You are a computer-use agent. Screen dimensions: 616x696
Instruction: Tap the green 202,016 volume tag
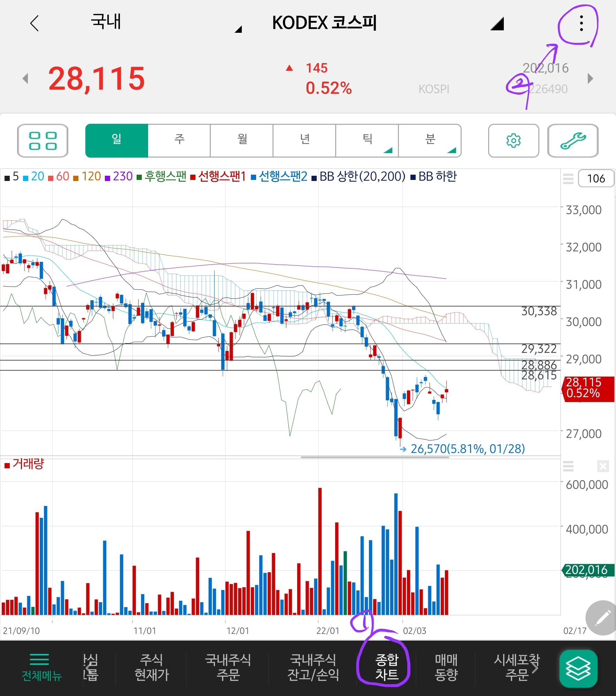[x=588, y=570]
